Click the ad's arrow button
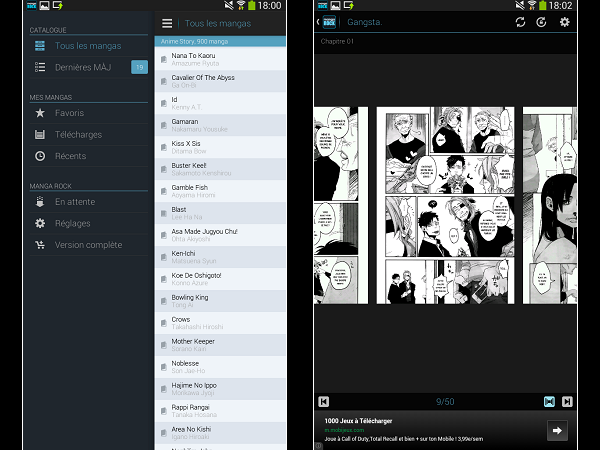 (557, 430)
